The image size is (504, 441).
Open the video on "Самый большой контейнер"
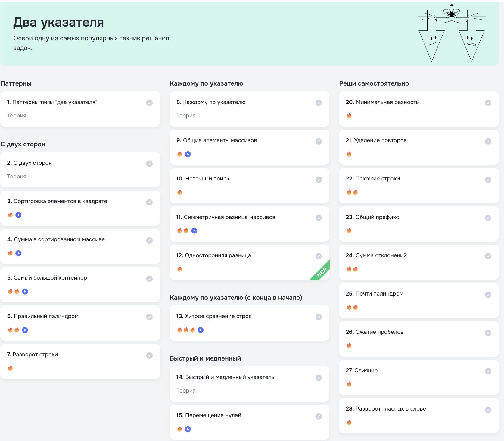click(x=25, y=291)
